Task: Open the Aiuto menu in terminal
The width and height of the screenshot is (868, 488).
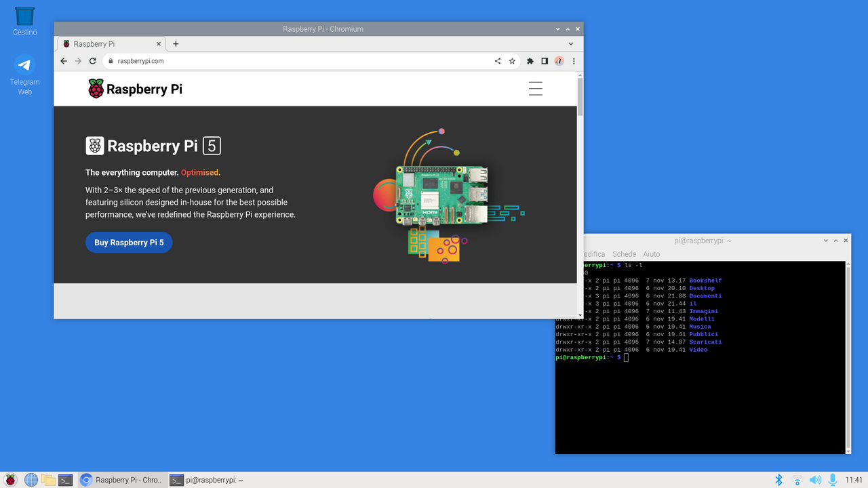Action: (651, 254)
